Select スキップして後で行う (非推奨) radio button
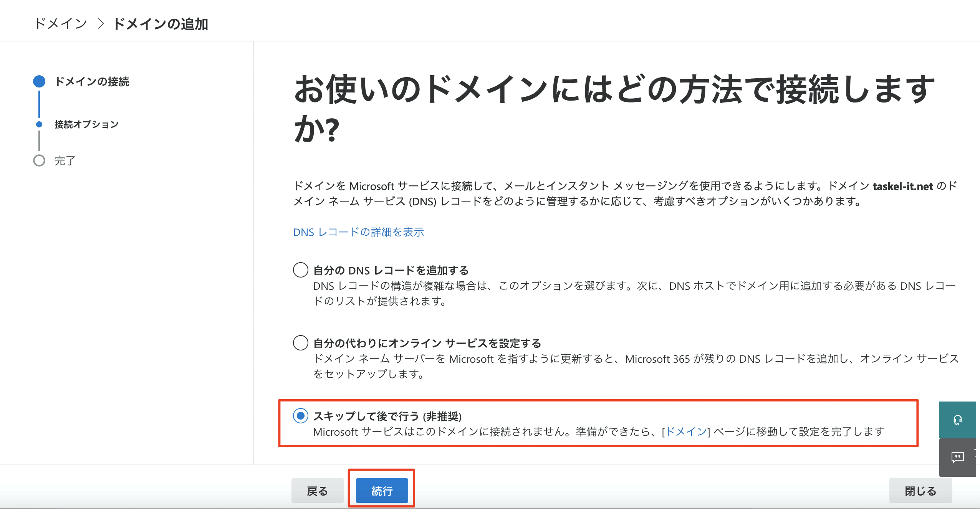 pyautogui.click(x=301, y=416)
